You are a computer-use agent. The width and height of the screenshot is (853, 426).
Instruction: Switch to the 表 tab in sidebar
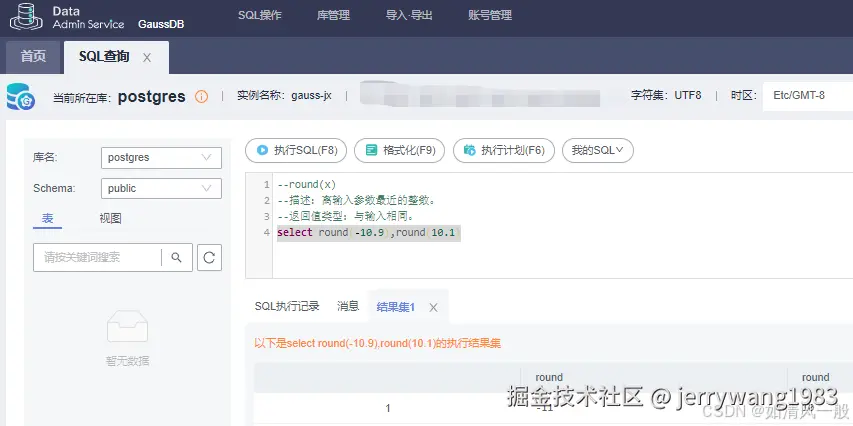click(x=47, y=218)
